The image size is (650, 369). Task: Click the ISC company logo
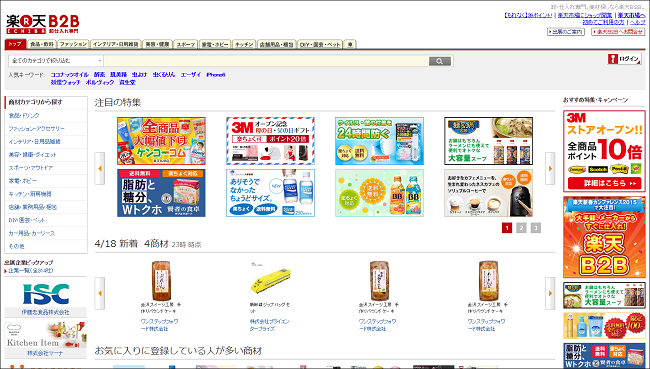pos(46,294)
